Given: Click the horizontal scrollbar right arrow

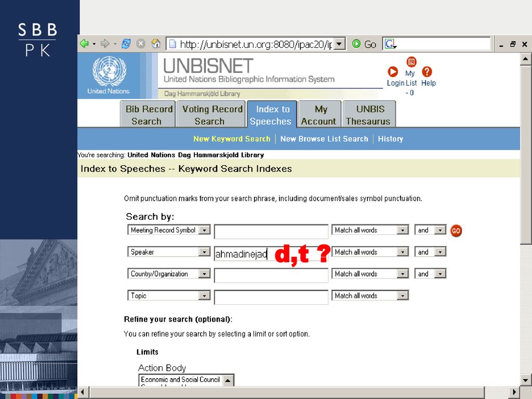Looking at the screenshot, I should (514, 392).
